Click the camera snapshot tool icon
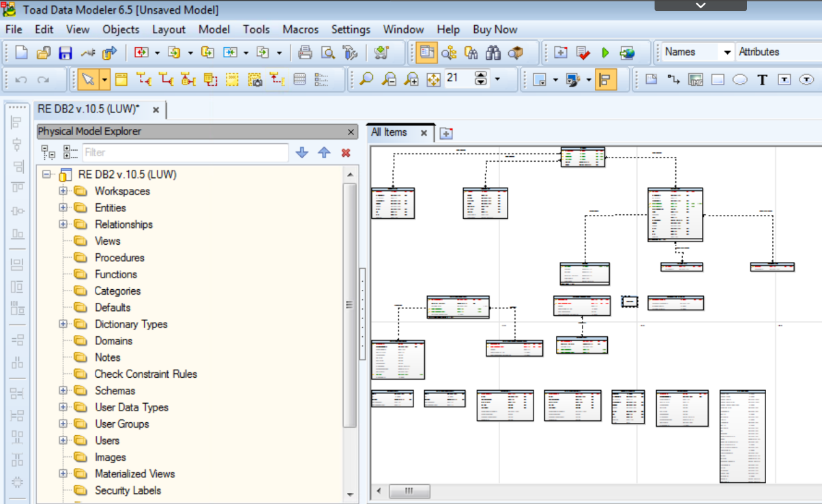The image size is (822, 504). (x=255, y=80)
